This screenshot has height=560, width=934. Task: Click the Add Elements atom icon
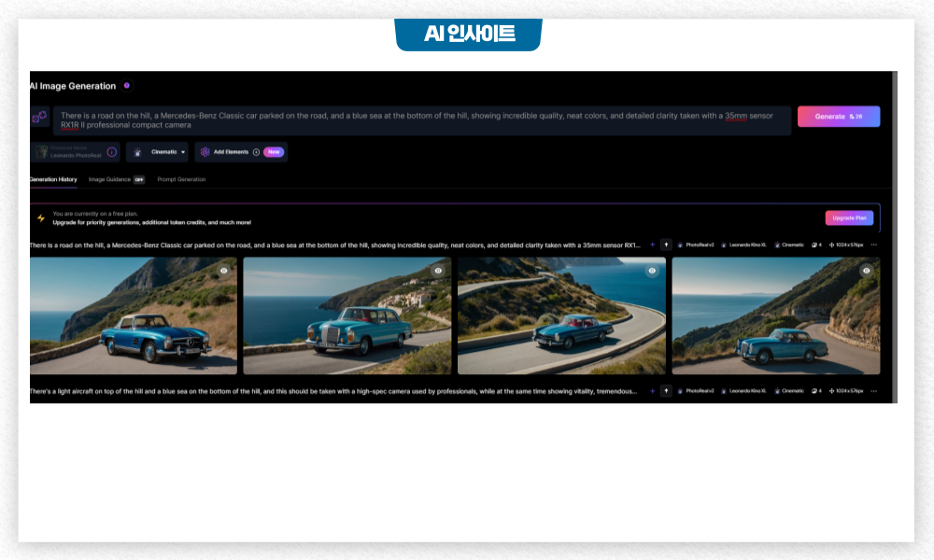(x=205, y=152)
